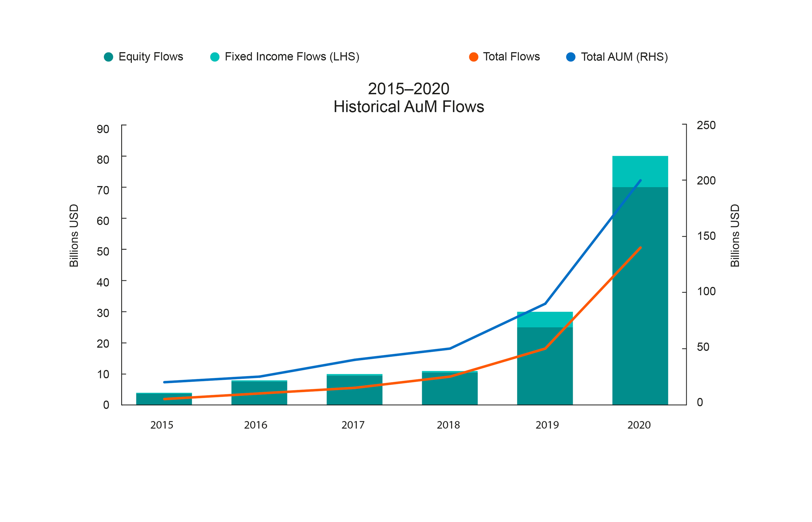
Task: Click the chart title '2015–2020'
Action: tap(409, 89)
